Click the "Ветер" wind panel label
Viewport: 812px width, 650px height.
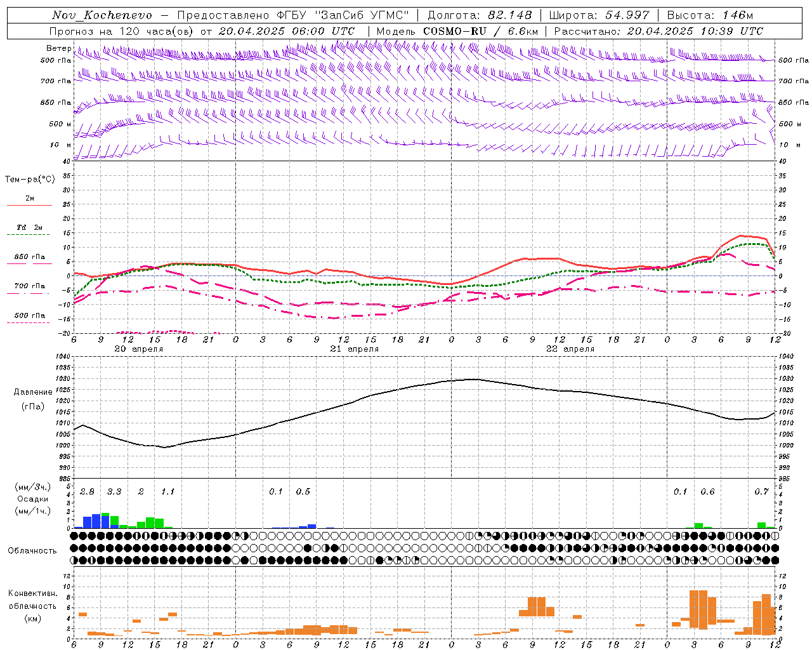tap(58, 48)
